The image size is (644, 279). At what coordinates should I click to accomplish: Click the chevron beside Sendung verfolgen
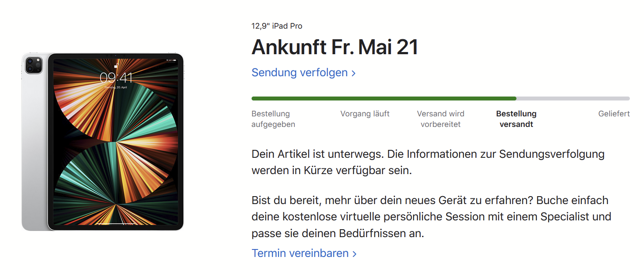354,74
